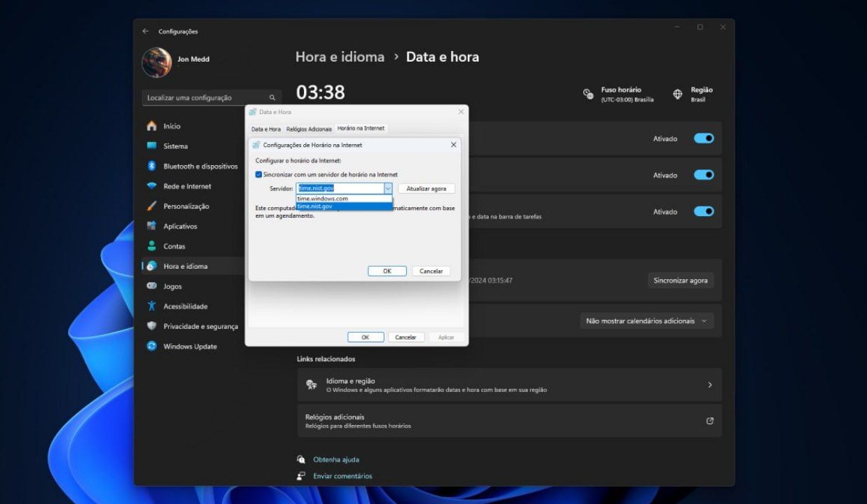This screenshot has height=504, width=867.
Task: Open Acessibilidade via its figure icon
Action: click(151, 306)
